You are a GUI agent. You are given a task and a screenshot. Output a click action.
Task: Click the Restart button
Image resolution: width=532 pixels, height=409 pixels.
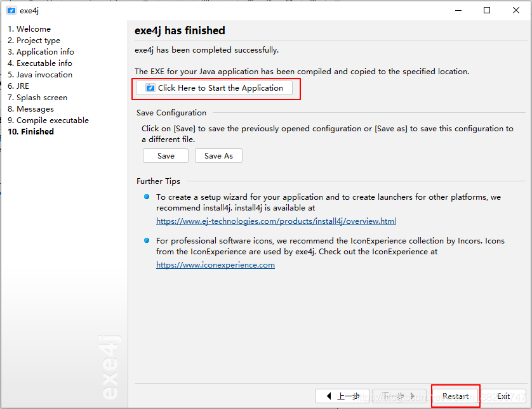tap(455, 396)
